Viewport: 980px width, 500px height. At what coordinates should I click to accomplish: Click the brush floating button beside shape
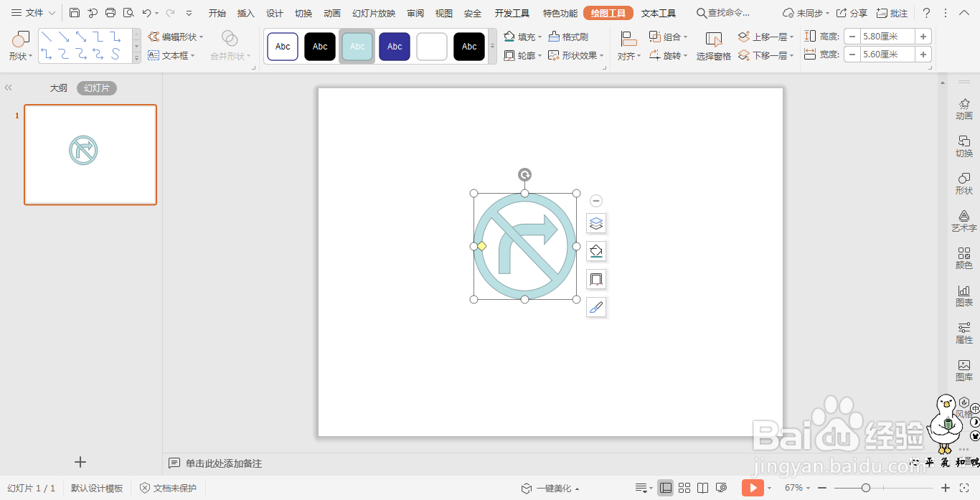[596, 307]
